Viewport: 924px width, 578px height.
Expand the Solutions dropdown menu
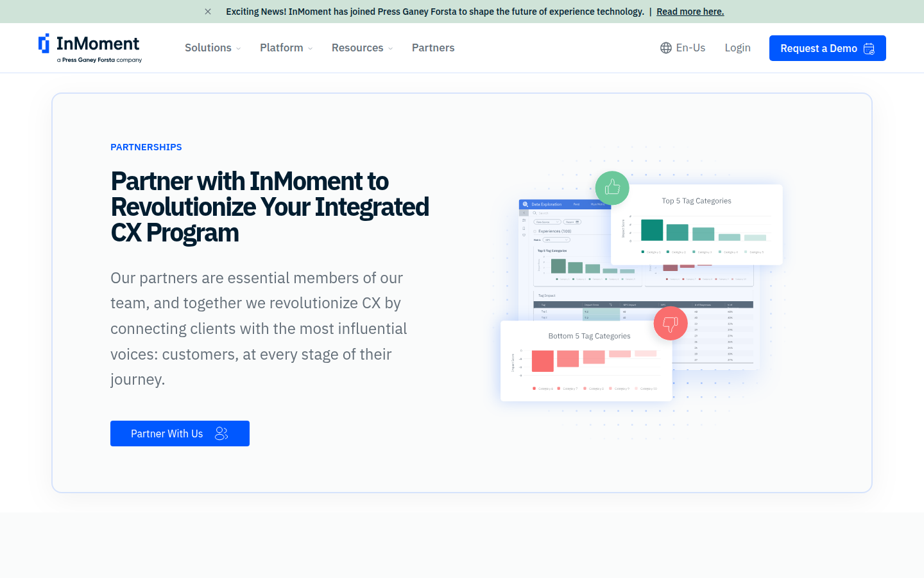(x=212, y=48)
